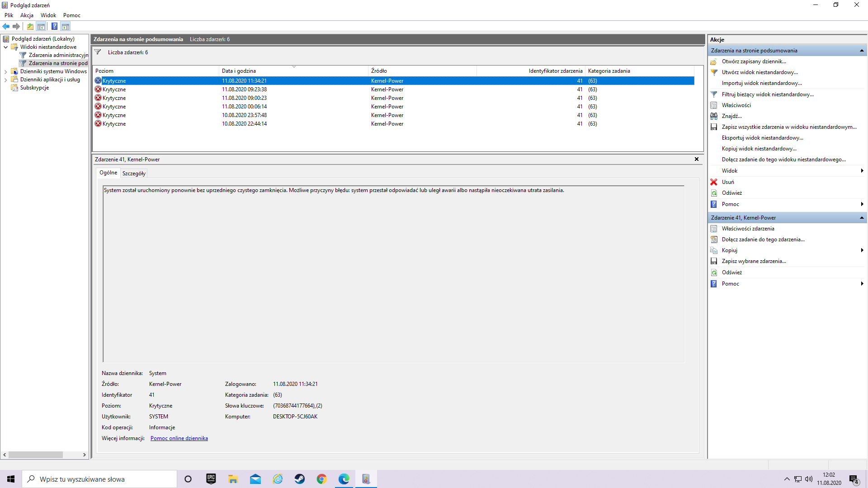Save all events with the floppy disk icon
Screen dimensions: 868x488
[x=714, y=127]
